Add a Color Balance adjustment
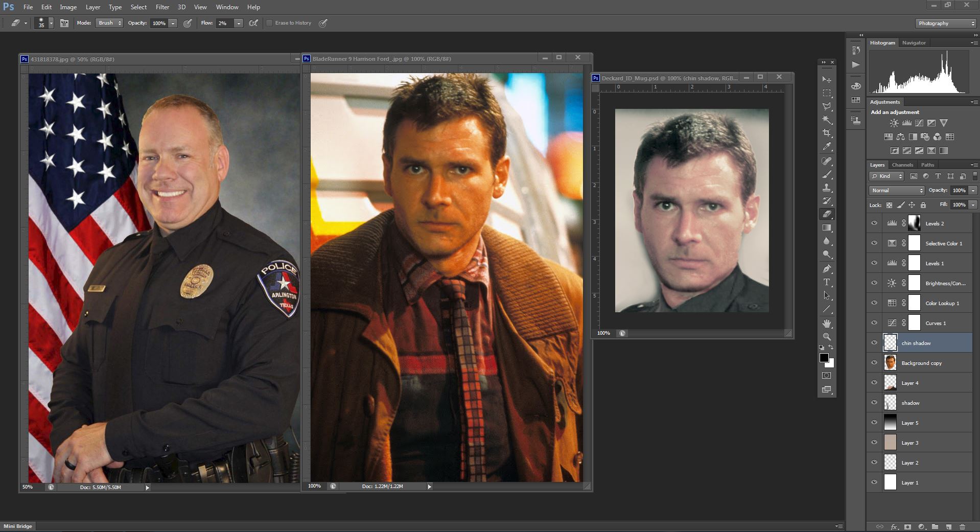The height and width of the screenshot is (532, 980). pyautogui.click(x=900, y=137)
